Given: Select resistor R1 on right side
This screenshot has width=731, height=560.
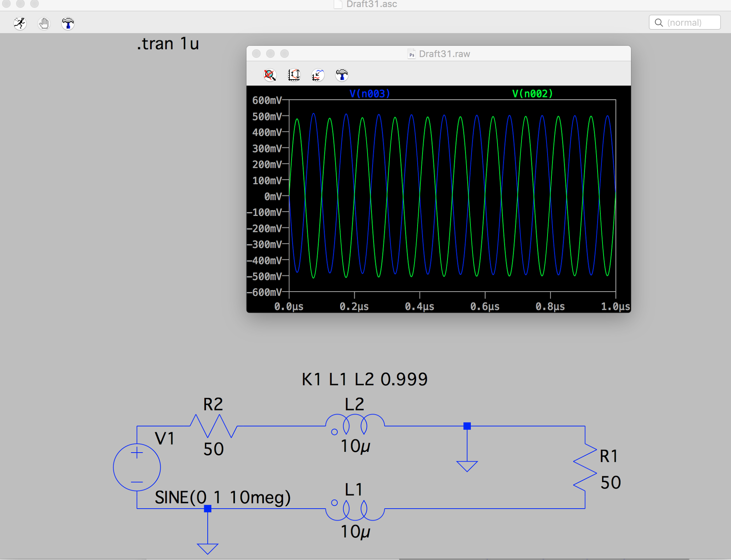Looking at the screenshot, I should coord(585,468).
